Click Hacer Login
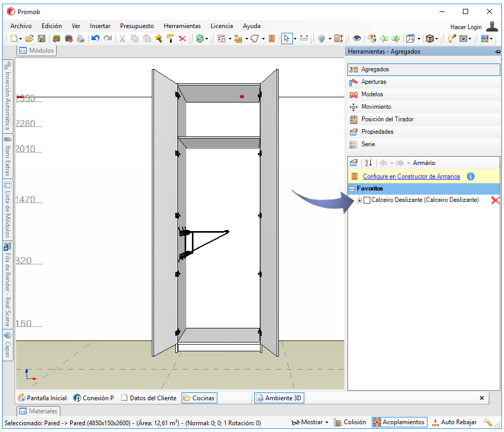504x432 pixels. [466, 27]
